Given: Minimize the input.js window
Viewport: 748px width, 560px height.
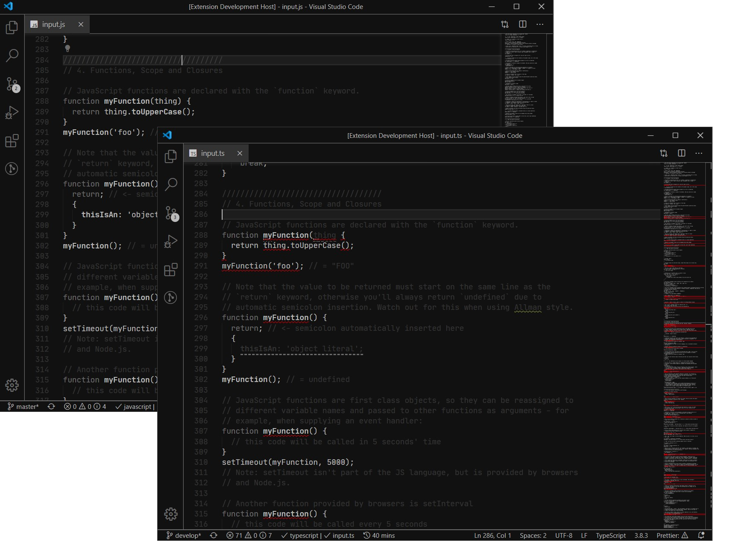Looking at the screenshot, I should point(492,6).
